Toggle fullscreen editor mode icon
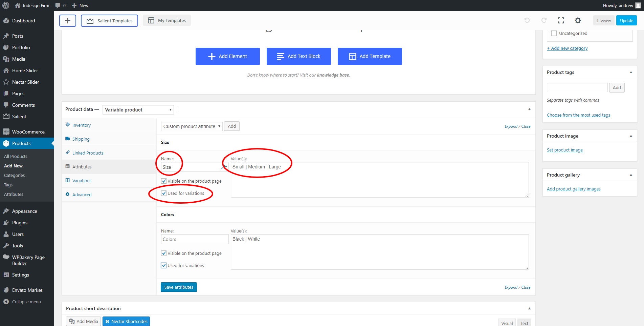The image size is (644, 326). tap(561, 20)
